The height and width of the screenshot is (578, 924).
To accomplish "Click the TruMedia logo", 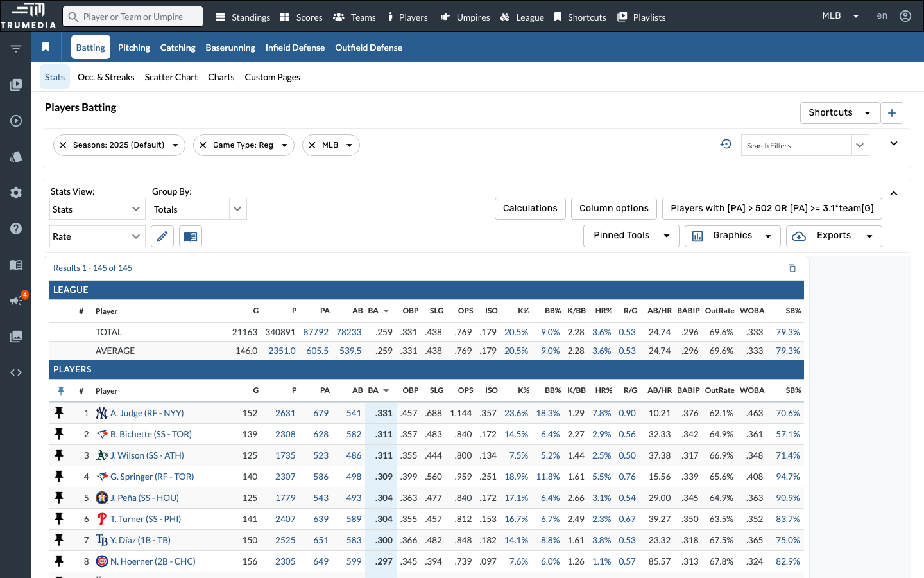I will (x=28, y=16).
